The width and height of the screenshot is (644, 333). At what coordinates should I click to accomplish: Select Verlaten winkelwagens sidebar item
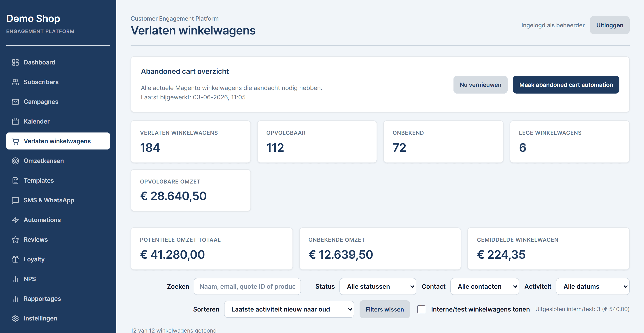tap(58, 141)
